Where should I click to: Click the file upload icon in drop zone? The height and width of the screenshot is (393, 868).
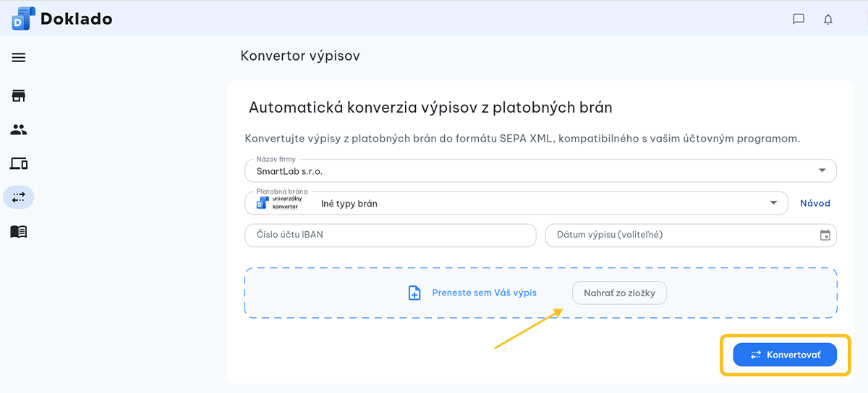(x=414, y=293)
